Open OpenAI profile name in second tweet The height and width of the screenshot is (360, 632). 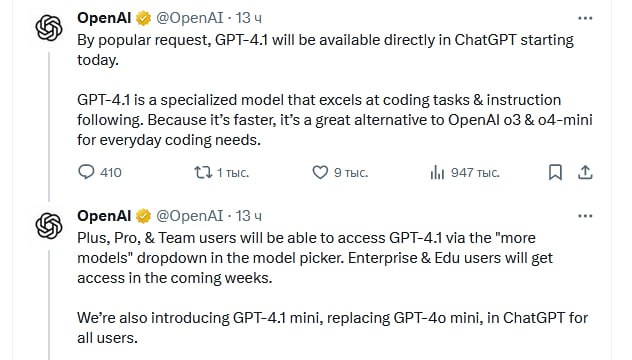pyautogui.click(x=104, y=216)
